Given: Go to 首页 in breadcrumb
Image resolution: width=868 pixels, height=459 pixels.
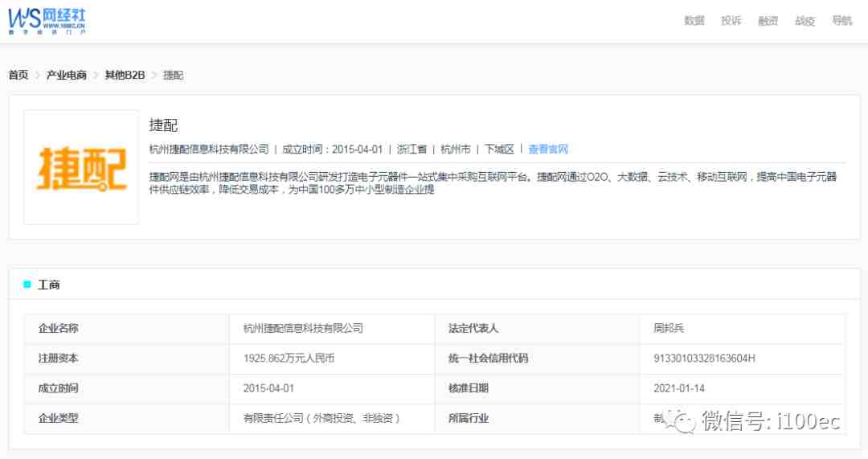Looking at the screenshot, I should (18, 75).
